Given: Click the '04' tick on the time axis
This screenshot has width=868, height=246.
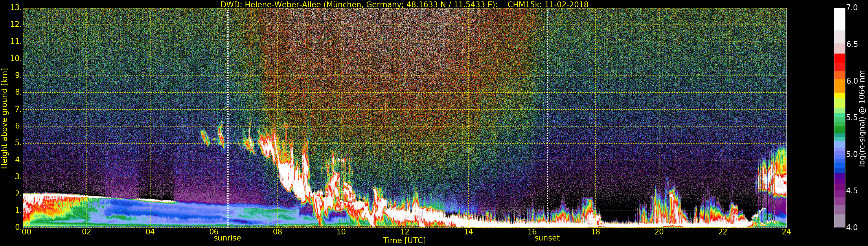Looking at the screenshot, I should [x=150, y=232].
